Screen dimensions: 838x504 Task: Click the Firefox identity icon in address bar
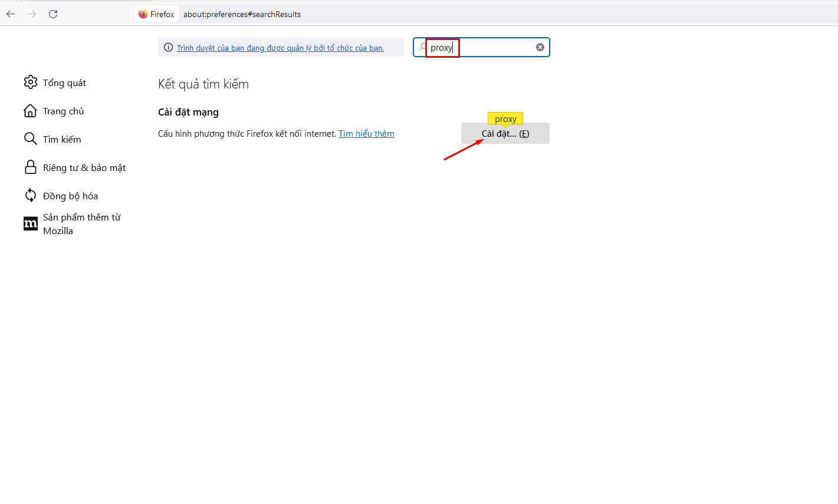(x=157, y=14)
